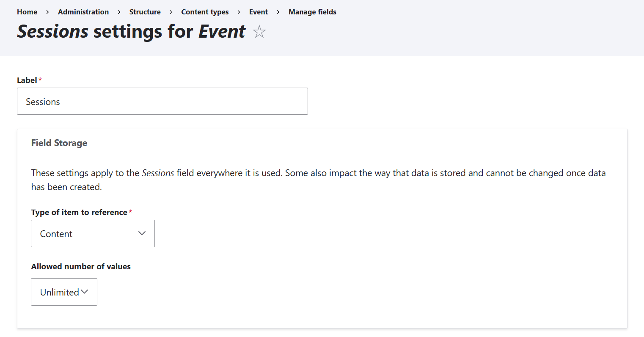Screen dimensions: 644x337
Task: Click inside the Label text field
Action: 162,101
